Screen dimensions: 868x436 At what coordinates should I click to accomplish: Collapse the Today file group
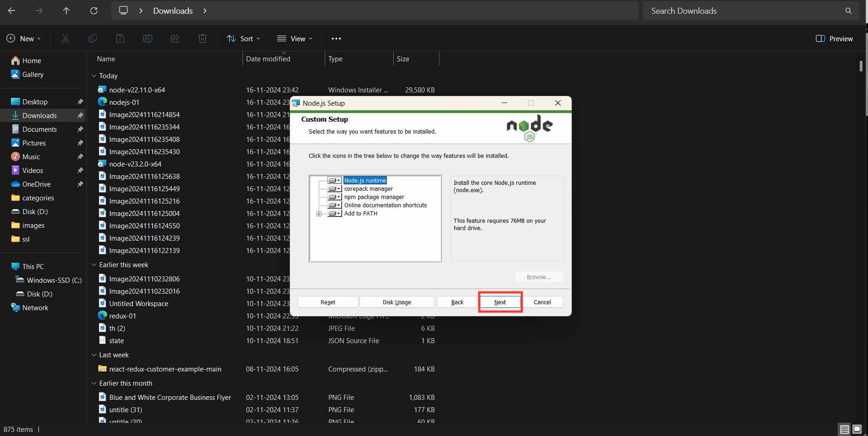(94, 76)
